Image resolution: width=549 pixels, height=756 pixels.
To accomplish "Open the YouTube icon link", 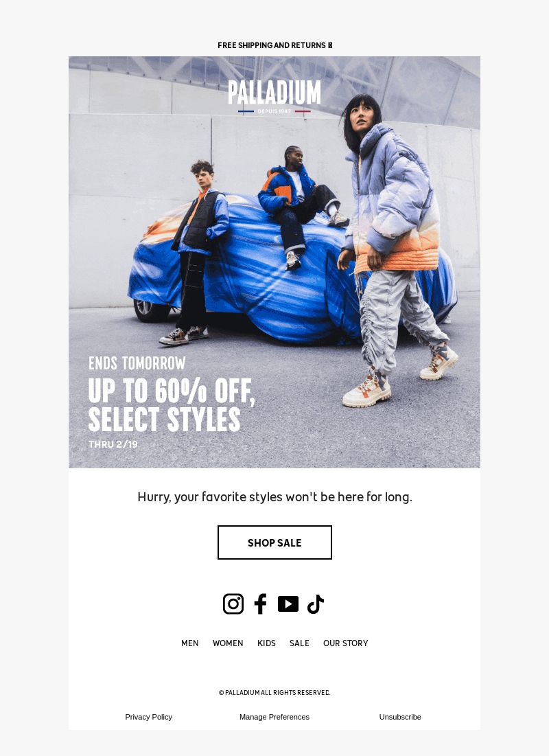I will click(288, 604).
